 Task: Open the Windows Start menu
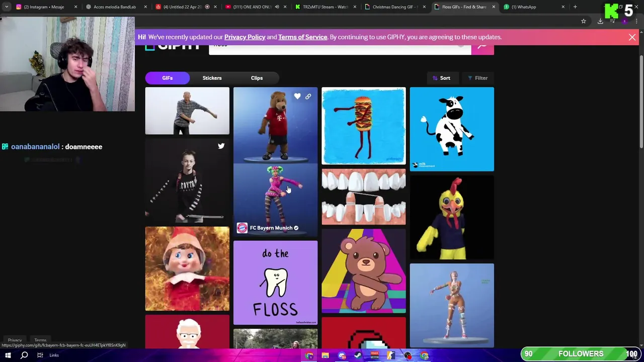point(8,355)
